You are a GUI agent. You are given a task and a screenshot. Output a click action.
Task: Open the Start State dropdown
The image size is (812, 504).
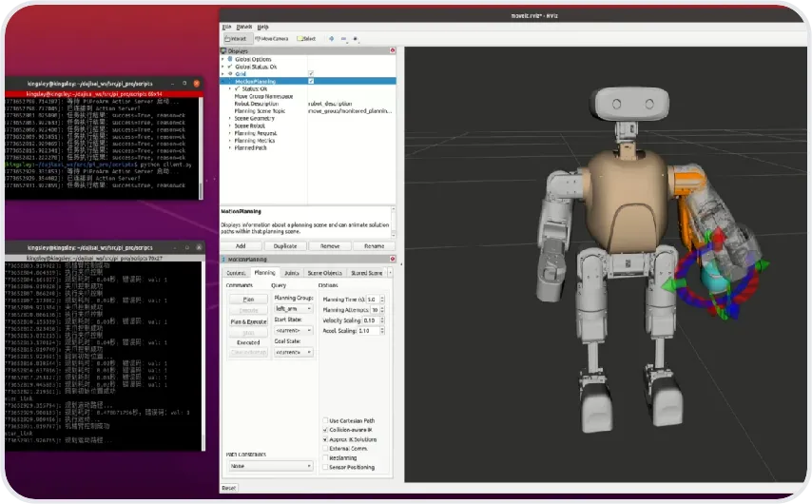(x=294, y=331)
